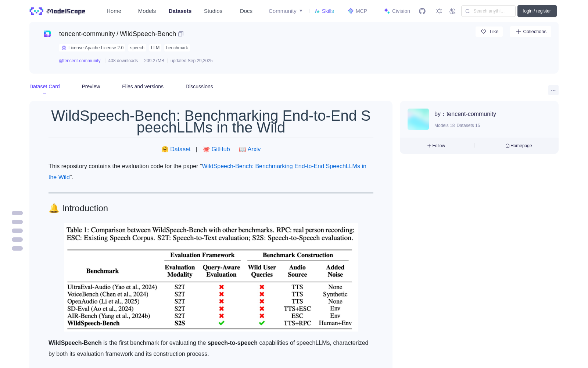Viewport: 588px width, 368px height.
Task: Like the WildSpeech-Bench dataset
Action: pos(489,32)
